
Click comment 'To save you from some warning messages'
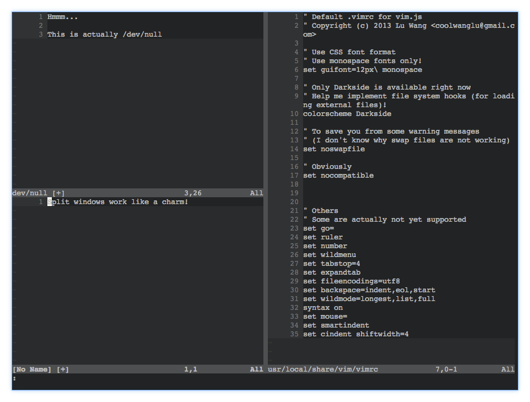(x=391, y=131)
